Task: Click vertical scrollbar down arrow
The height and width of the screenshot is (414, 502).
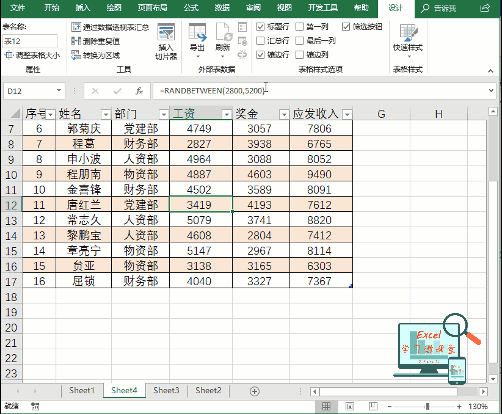Action: click(493, 379)
